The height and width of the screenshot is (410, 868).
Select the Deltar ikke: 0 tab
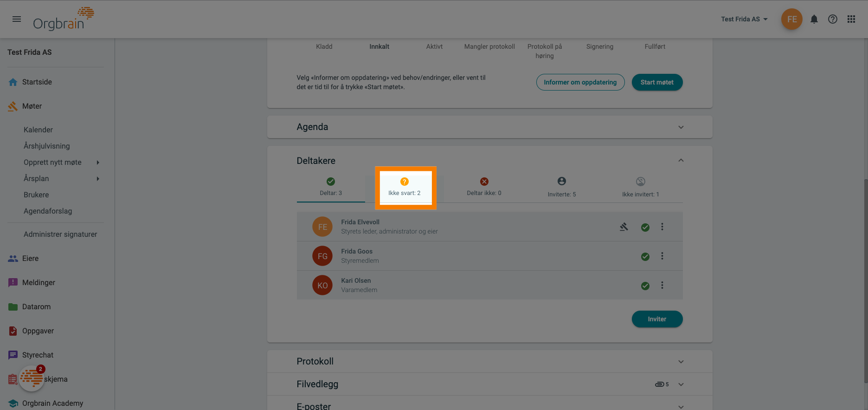[484, 187]
